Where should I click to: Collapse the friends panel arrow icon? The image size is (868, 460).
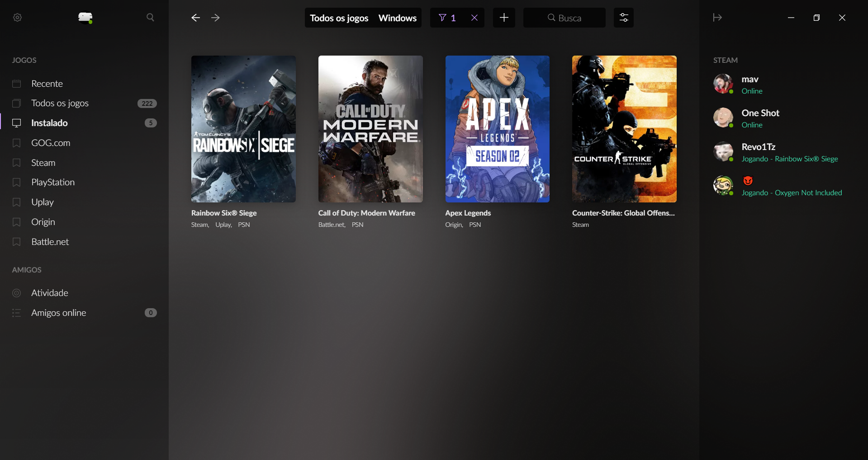pos(717,18)
